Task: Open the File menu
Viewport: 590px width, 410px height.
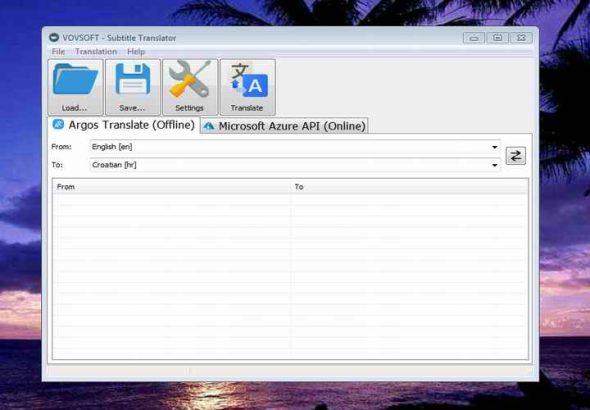Action: tap(58, 52)
